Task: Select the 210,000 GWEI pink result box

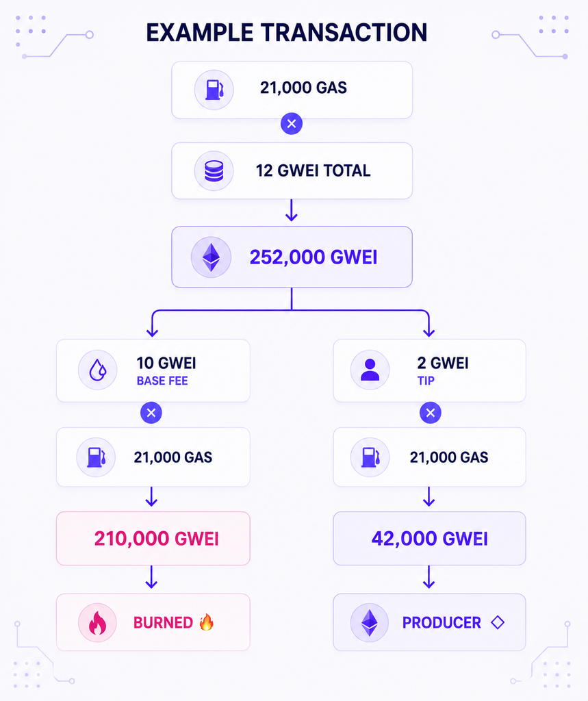Action: click(153, 538)
